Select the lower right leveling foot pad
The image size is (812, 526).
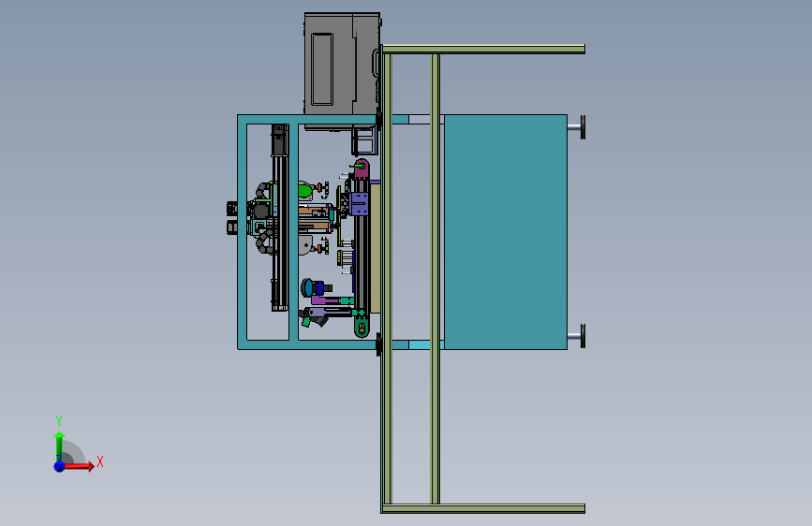(583, 336)
